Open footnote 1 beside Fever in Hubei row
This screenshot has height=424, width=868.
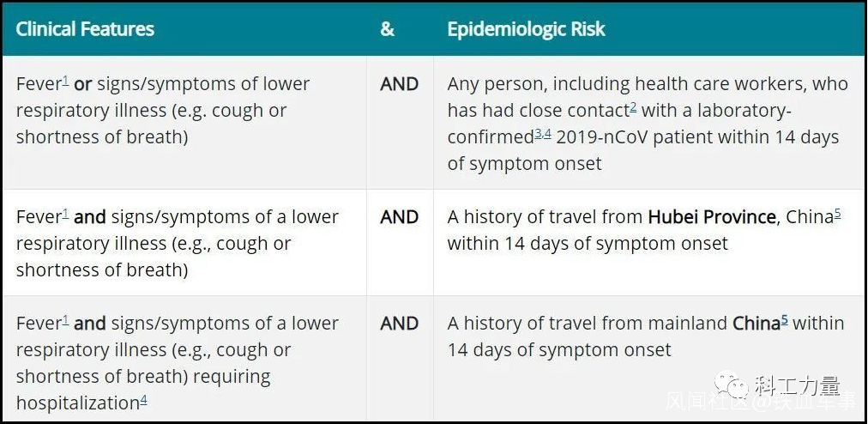coord(65,215)
